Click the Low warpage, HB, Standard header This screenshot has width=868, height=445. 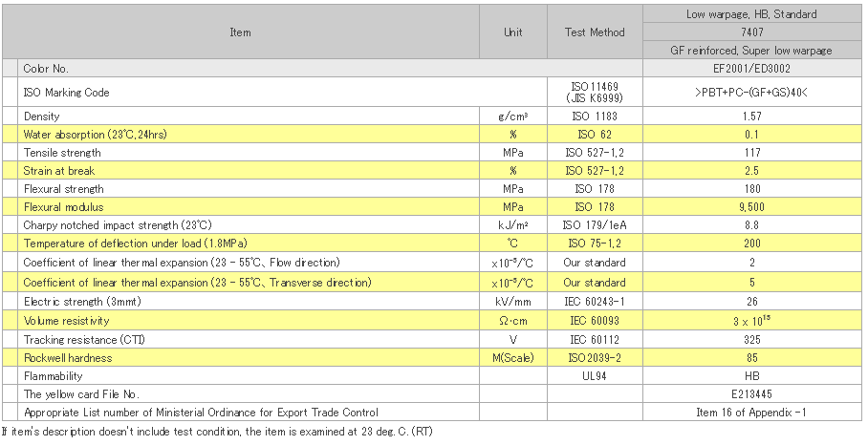[751, 14]
